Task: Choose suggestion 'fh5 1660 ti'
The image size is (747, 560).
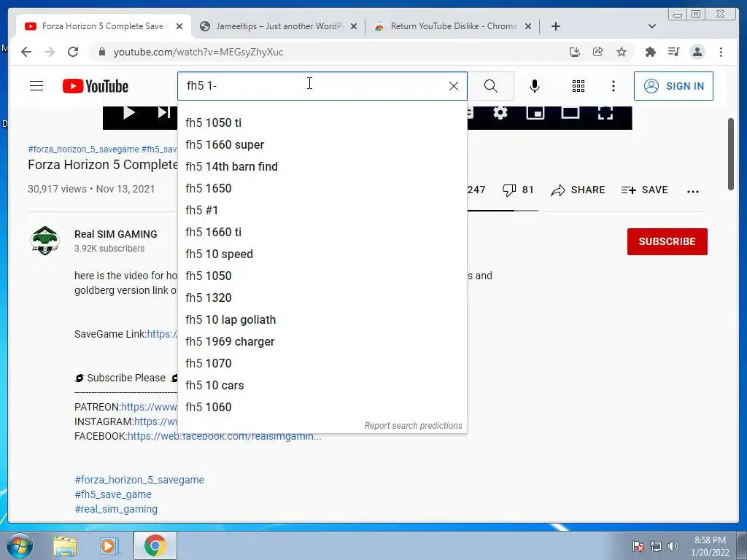Action: (x=322, y=233)
